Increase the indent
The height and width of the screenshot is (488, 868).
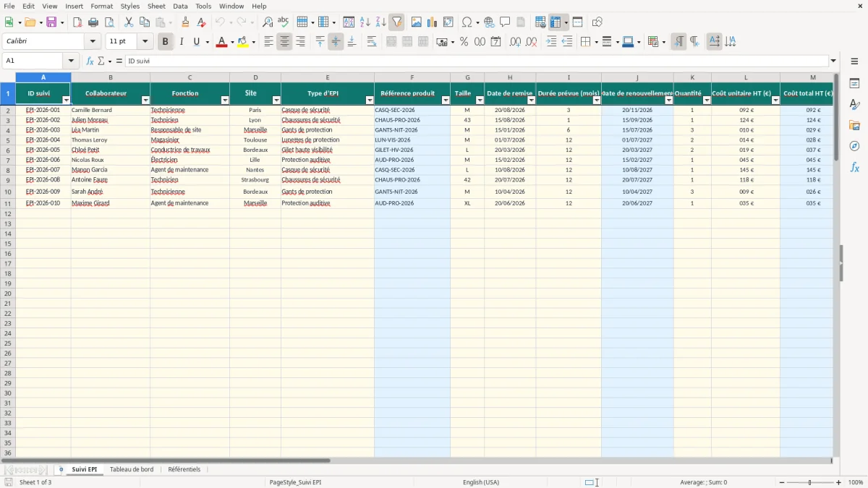(551, 42)
